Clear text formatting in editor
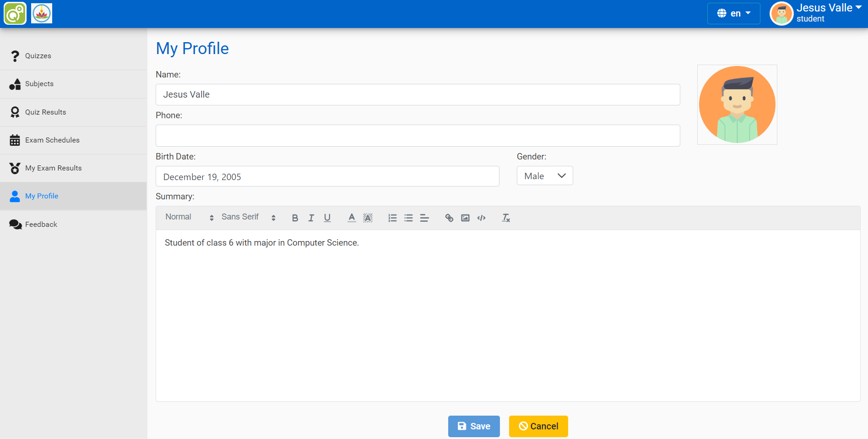This screenshot has height=439, width=868. (506, 218)
